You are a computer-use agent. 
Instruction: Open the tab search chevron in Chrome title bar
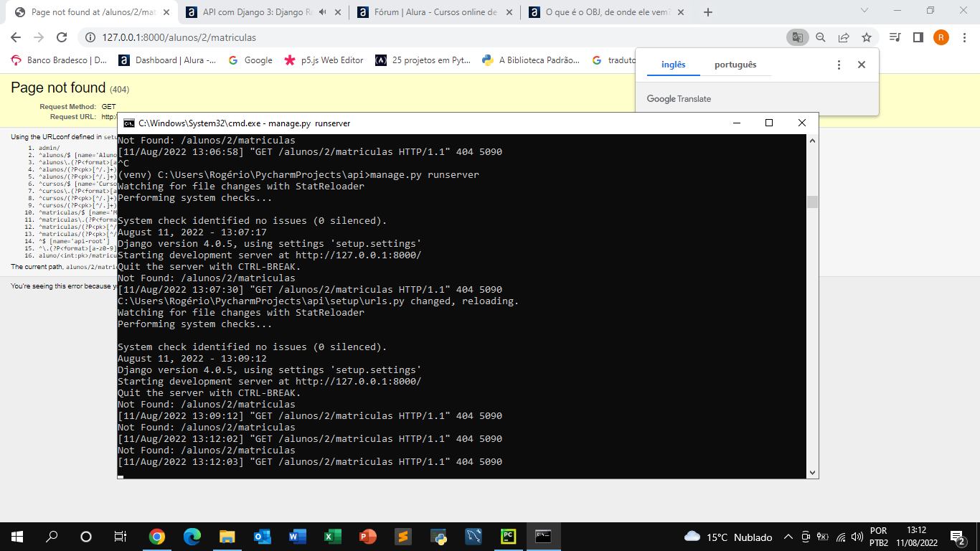coord(864,11)
